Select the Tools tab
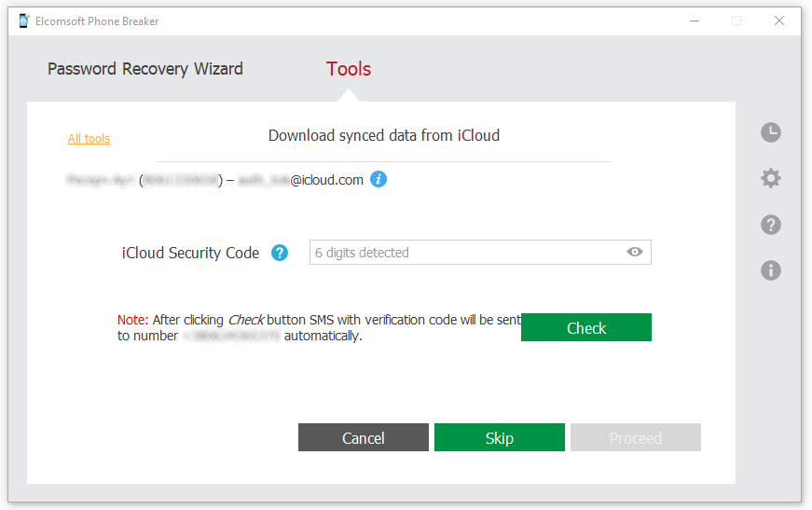The width and height of the screenshot is (812, 510). coord(349,69)
